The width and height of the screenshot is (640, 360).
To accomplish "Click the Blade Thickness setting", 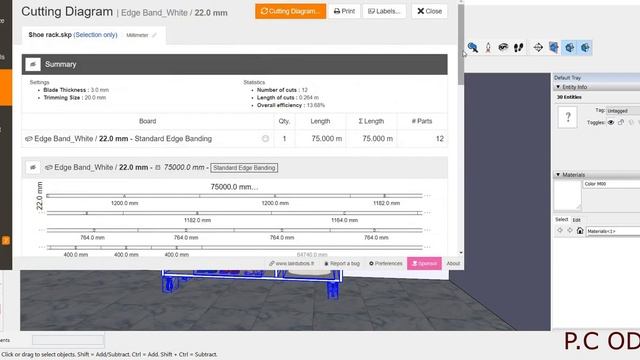I will pos(76,90).
